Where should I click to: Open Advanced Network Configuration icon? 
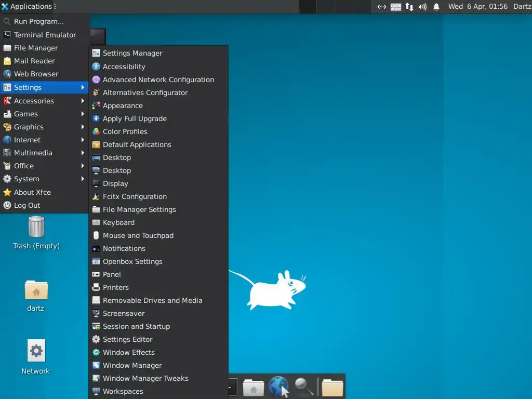[x=96, y=79]
